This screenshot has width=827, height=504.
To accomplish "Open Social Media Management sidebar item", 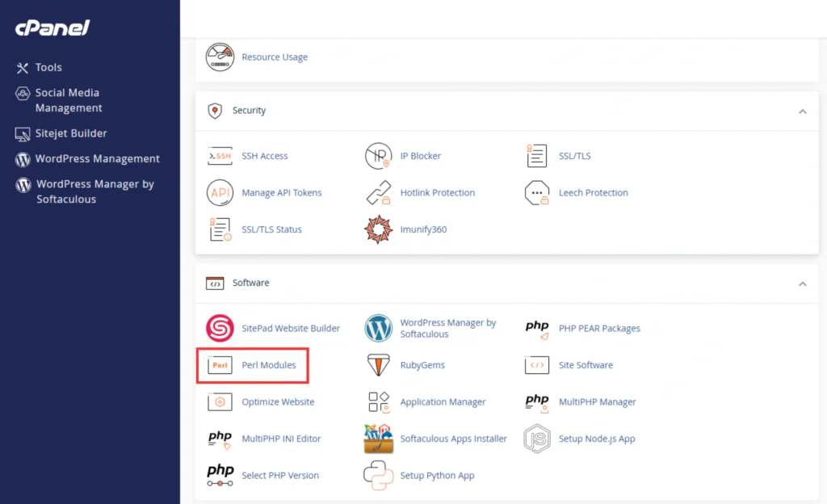I will [x=69, y=100].
